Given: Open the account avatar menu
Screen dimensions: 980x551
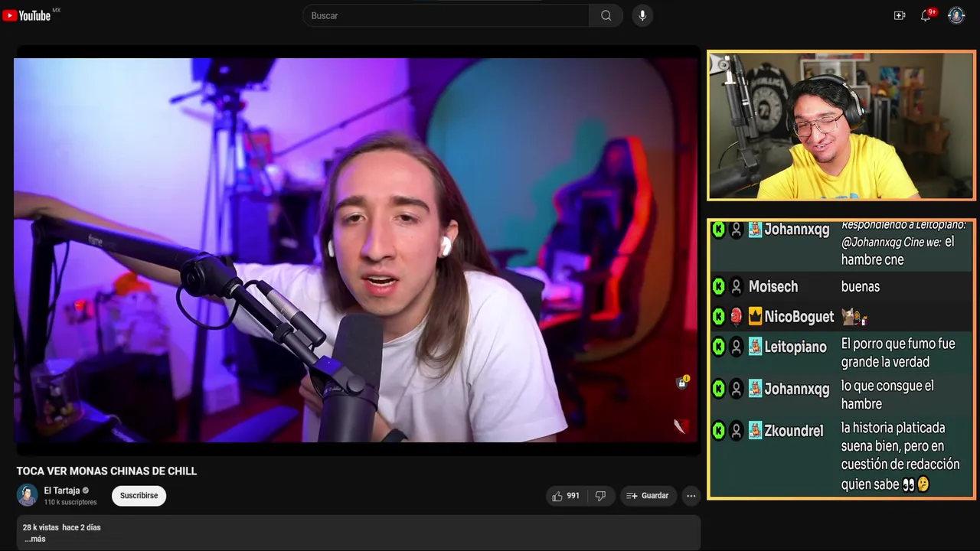Looking at the screenshot, I should point(956,15).
